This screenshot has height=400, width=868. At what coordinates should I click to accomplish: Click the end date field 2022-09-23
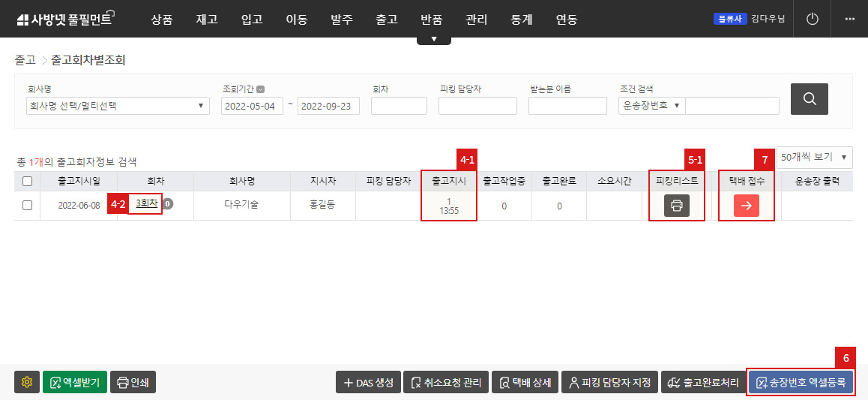(x=328, y=106)
